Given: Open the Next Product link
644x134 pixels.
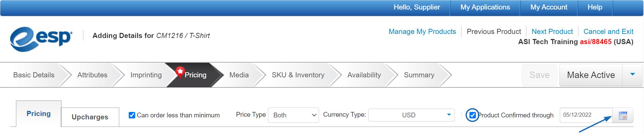Looking at the screenshot, I should pos(552,32).
